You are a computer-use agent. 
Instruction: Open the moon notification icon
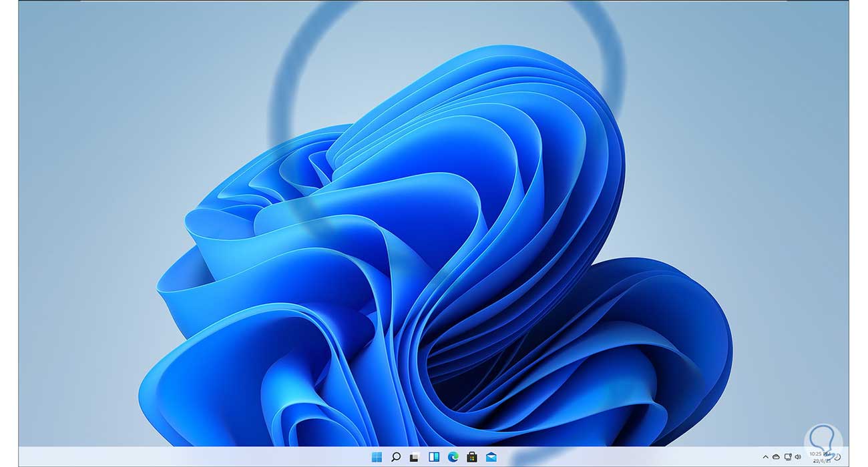[x=837, y=457]
